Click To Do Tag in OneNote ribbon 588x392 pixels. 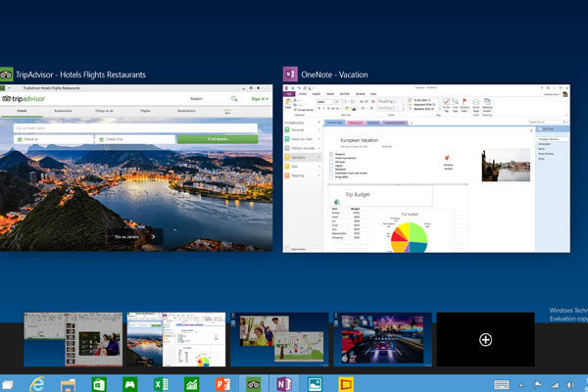pos(446,105)
